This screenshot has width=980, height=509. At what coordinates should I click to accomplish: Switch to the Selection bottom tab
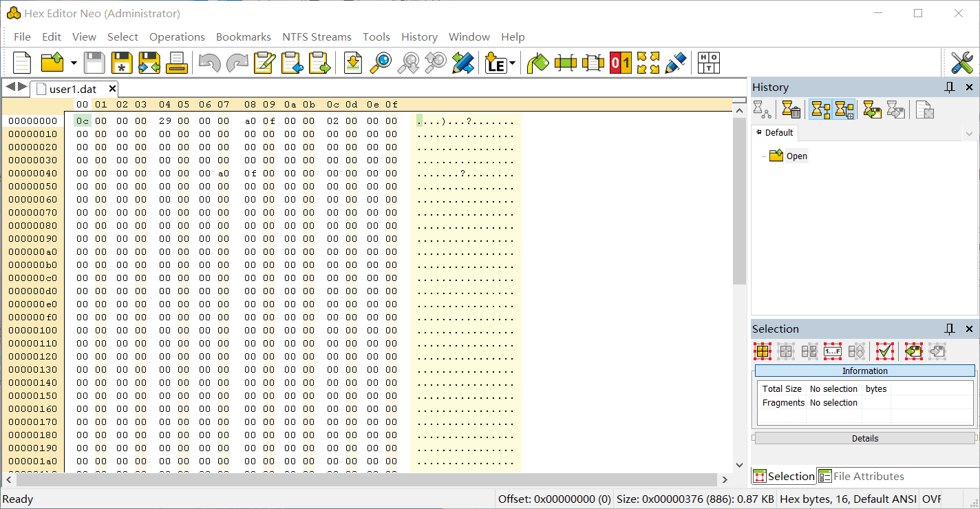[x=784, y=476]
